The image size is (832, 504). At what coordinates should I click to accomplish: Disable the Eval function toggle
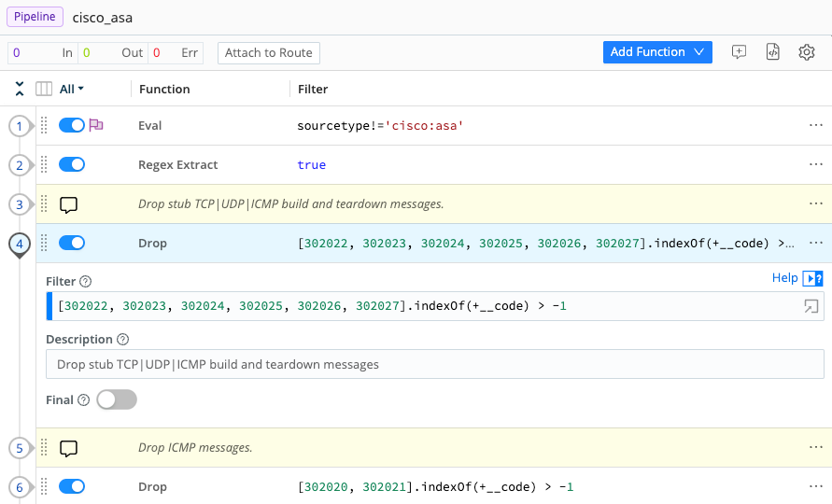(72, 125)
